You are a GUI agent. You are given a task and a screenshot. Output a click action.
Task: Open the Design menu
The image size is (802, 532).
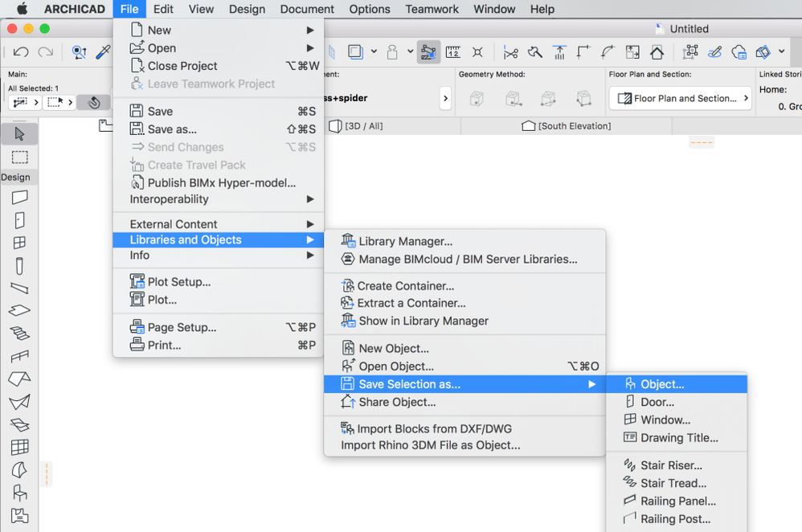(247, 9)
